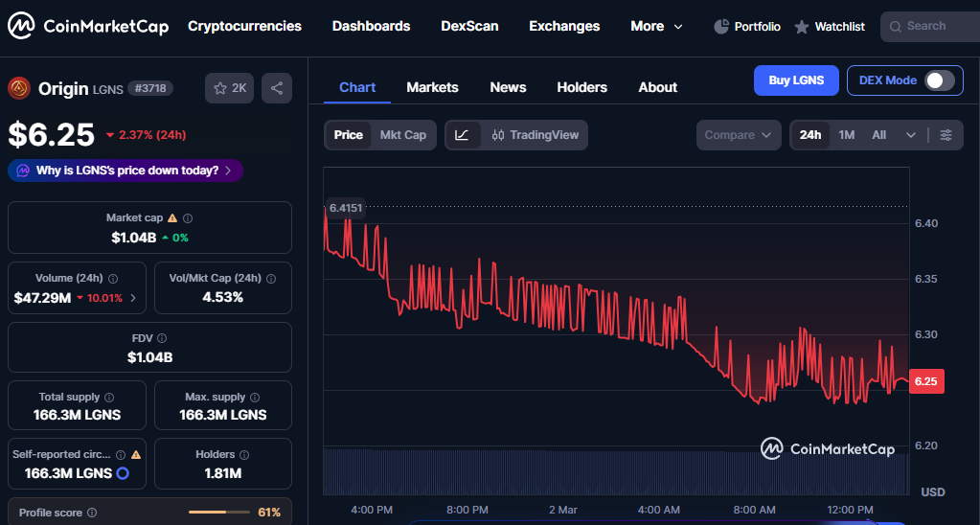Click the Buy LGNS button
Image resolution: width=980 pixels, height=525 pixels.
coord(796,80)
